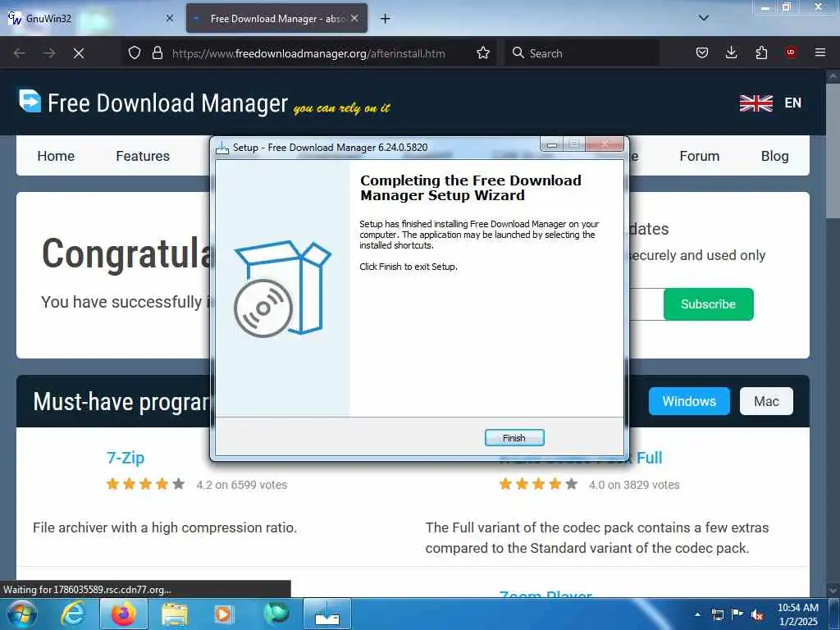Click the 4.0 on 3829 votes rating text

(634, 485)
